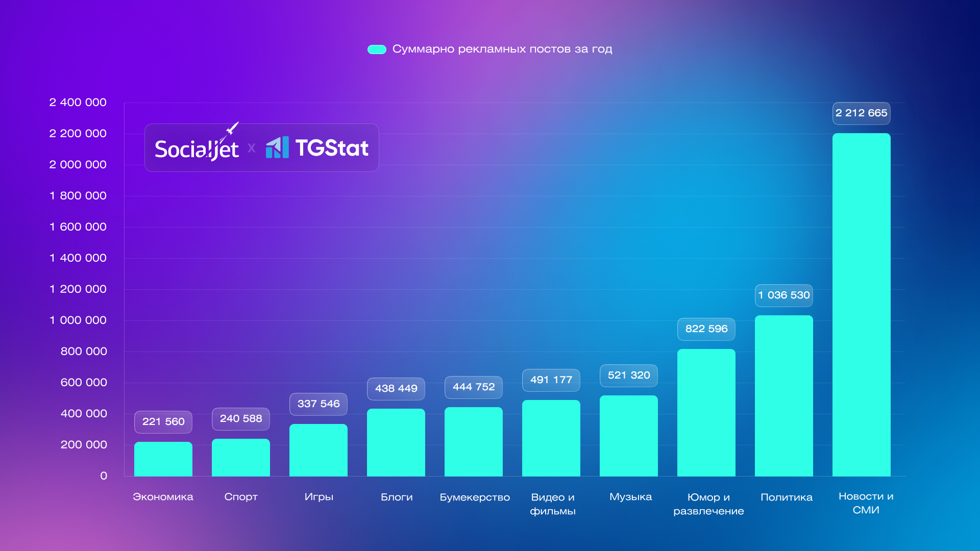Select the Юмор и развлечение bar
Screen dimensions: 980x551
[706, 413]
